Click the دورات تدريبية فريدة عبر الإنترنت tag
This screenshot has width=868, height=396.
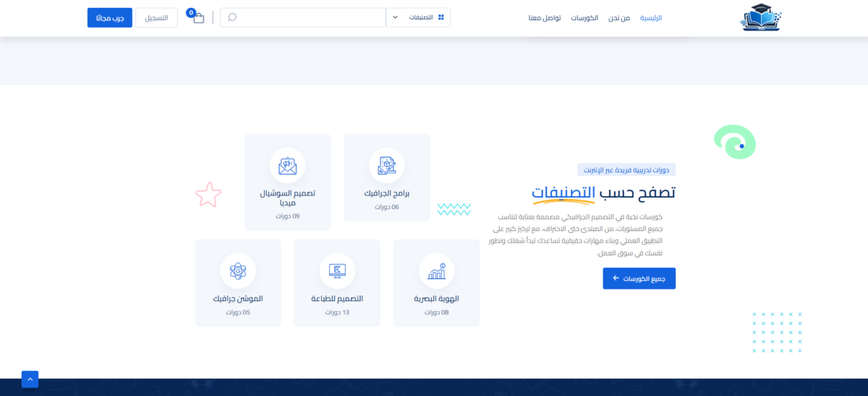tap(626, 170)
